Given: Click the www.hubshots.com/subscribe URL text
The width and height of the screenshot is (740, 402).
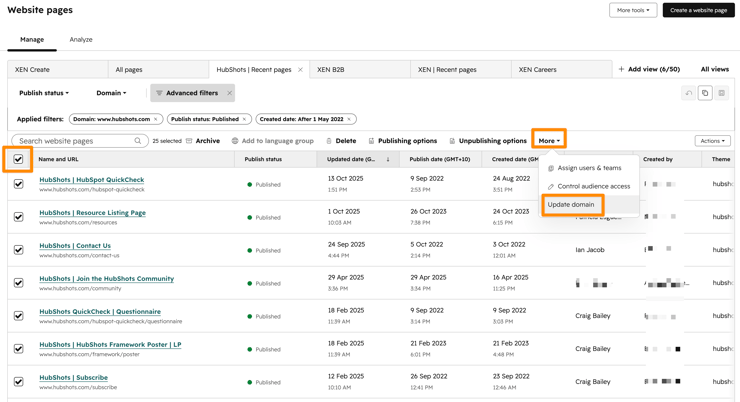Looking at the screenshot, I should (x=78, y=387).
